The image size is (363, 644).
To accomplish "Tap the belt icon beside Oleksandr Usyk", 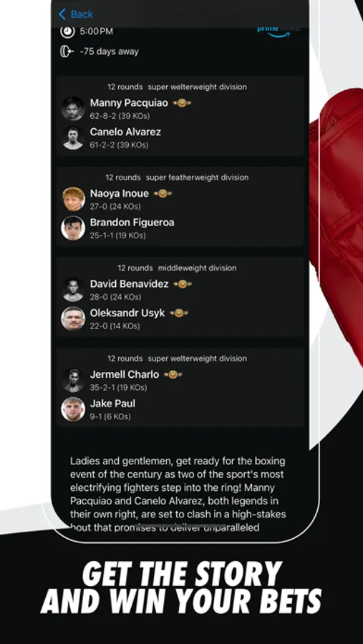I will click(179, 313).
